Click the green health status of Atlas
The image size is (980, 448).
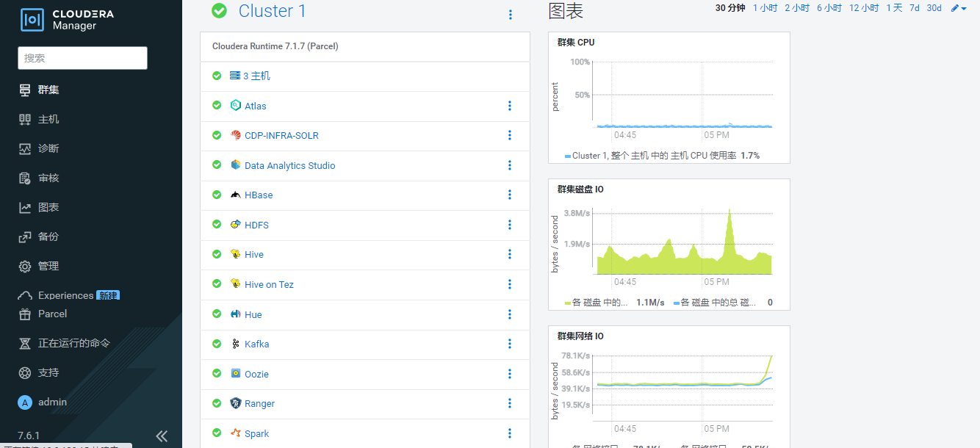click(217, 105)
